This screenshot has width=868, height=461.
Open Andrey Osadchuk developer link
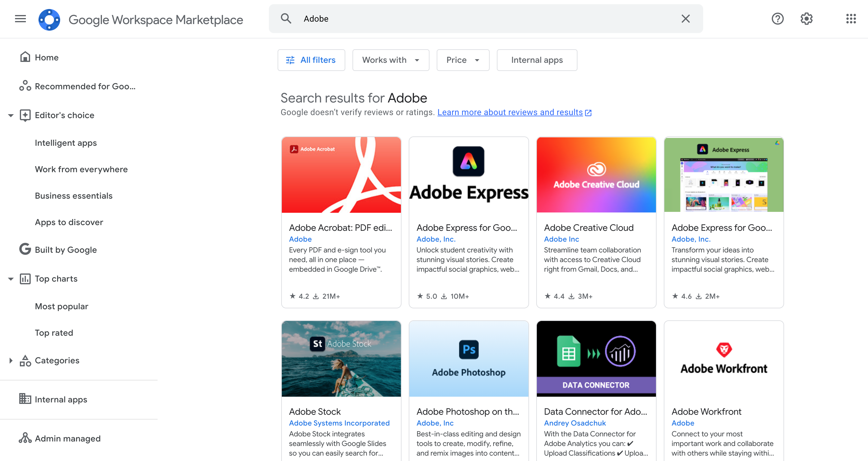click(x=574, y=423)
